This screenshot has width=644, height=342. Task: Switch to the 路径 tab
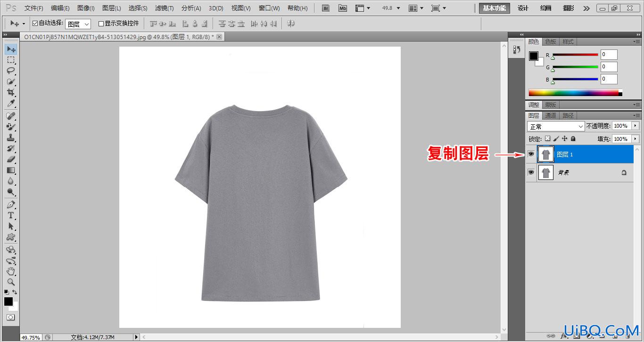[568, 115]
